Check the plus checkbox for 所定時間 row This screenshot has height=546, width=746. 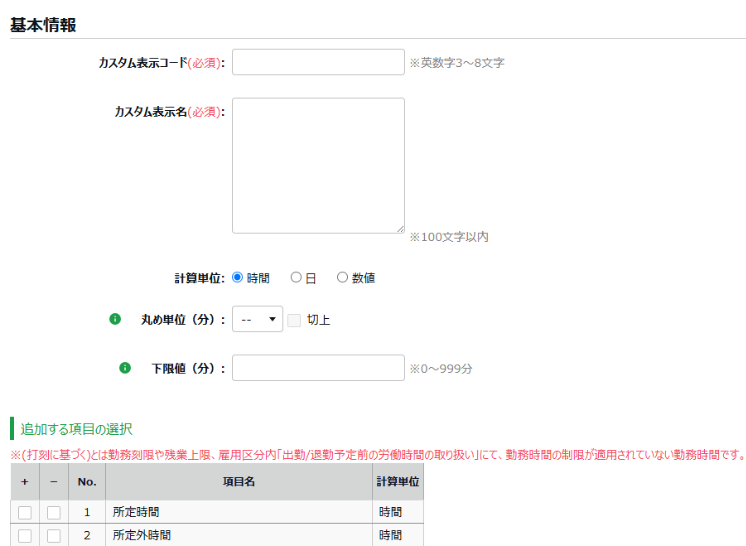[25, 512]
